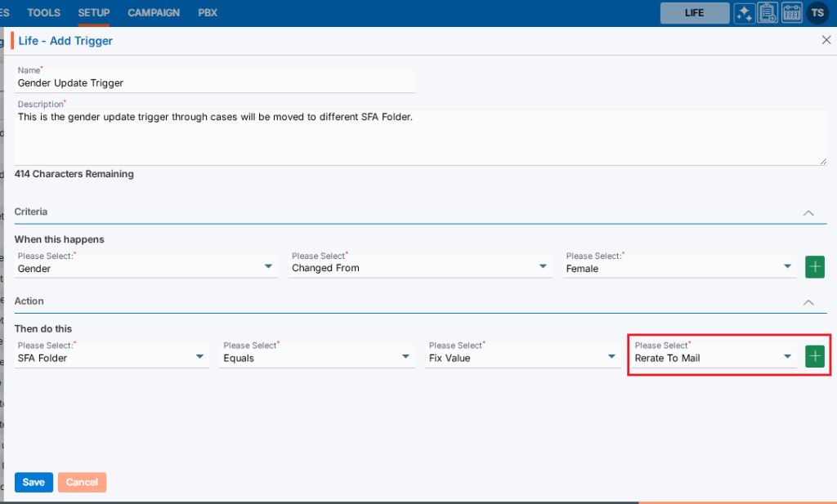Image resolution: width=837 pixels, height=504 pixels.
Task: Add another action row with green plus
Action: pyautogui.click(x=815, y=356)
